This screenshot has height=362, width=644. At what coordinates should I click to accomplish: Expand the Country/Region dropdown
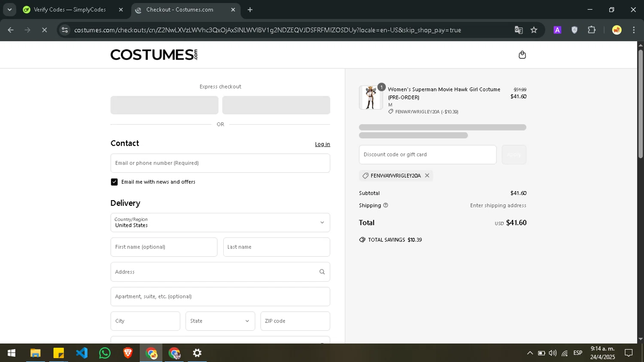pos(220,222)
